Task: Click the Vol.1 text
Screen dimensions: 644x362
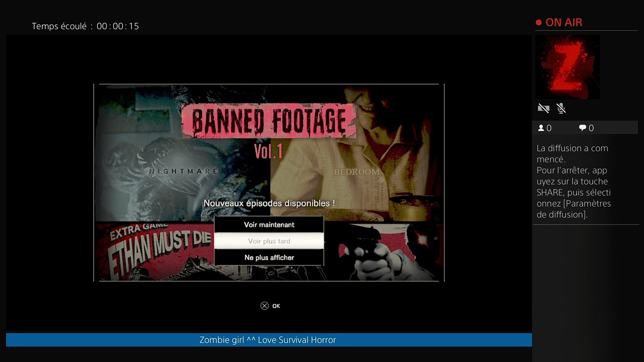Action: click(x=268, y=151)
